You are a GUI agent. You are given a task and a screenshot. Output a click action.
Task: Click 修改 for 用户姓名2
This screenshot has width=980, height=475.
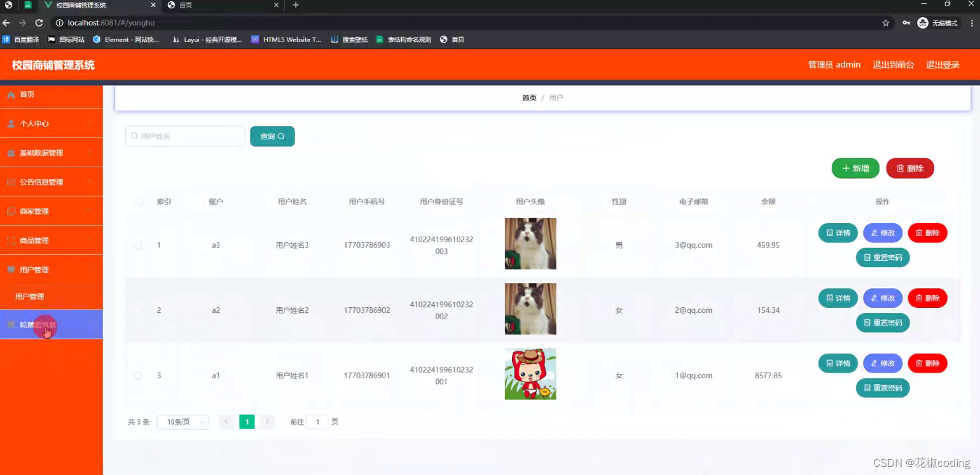point(883,298)
